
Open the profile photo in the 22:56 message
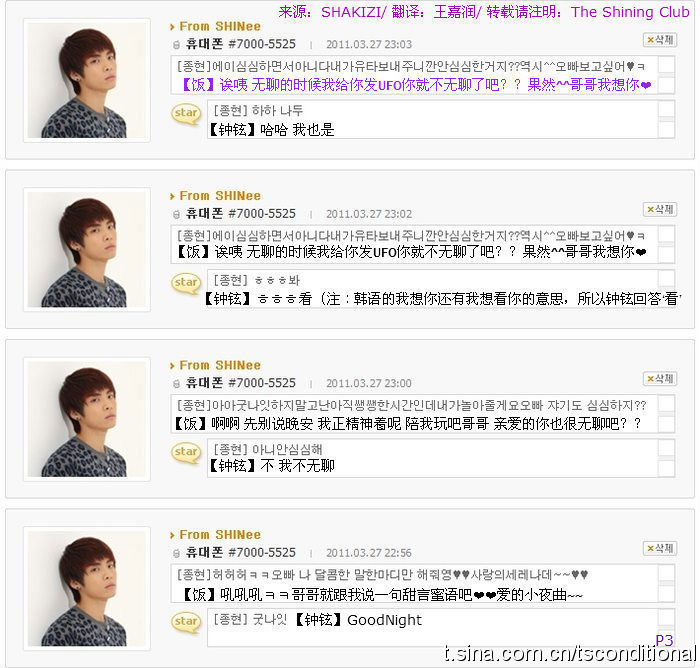point(87,589)
